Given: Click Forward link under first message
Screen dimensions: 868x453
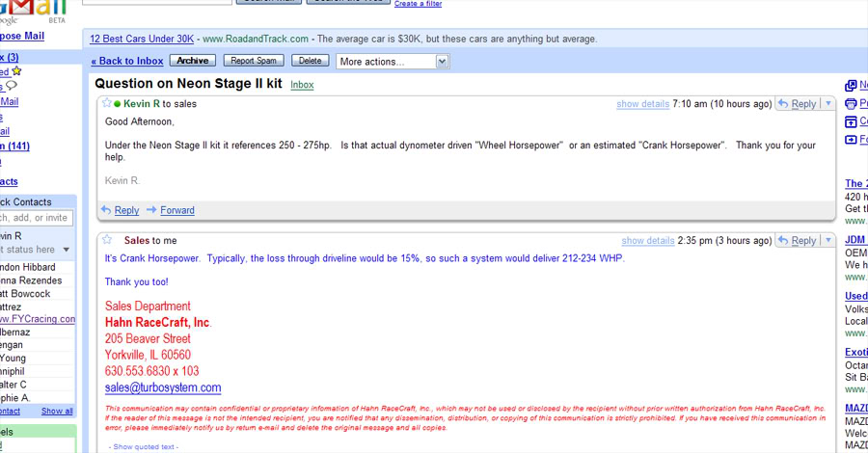Looking at the screenshot, I should pos(177,210).
